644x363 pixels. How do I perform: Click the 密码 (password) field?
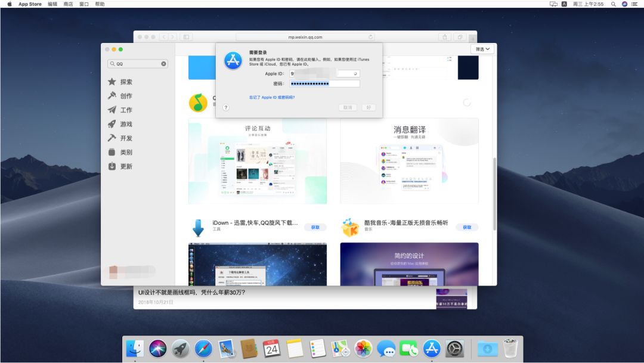pos(324,83)
